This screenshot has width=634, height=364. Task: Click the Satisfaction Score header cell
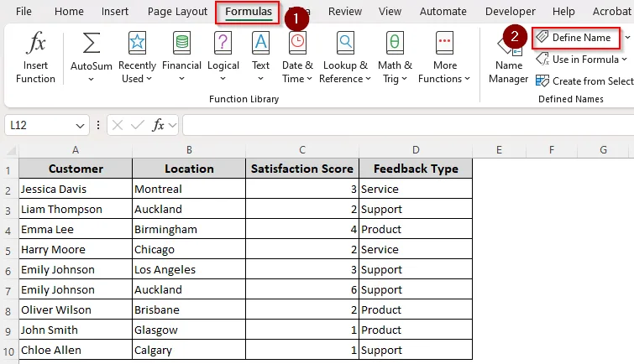(x=302, y=169)
